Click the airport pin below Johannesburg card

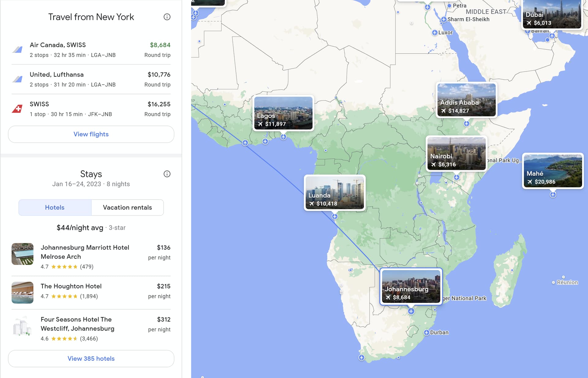tap(411, 311)
